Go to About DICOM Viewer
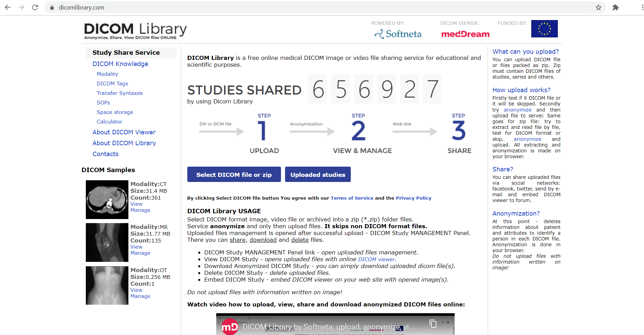The width and height of the screenshot is (644, 335). point(124,132)
